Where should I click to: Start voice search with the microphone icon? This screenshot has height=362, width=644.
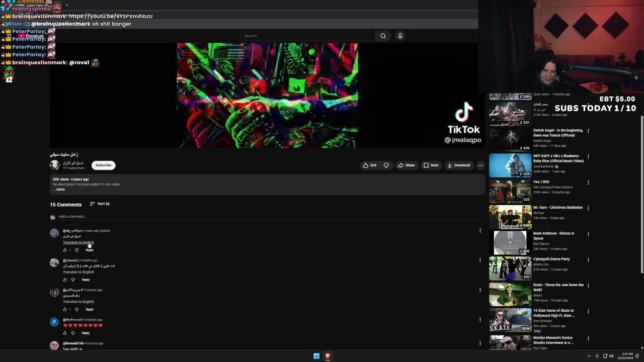pyautogui.click(x=400, y=36)
